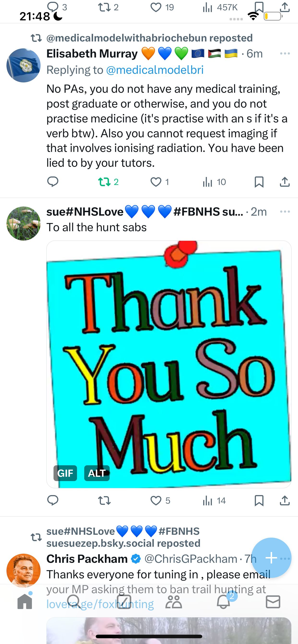Like Elisabeth Murray's tweet
Image resolution: width=298 pixels, height=644 pixels.
160,182
